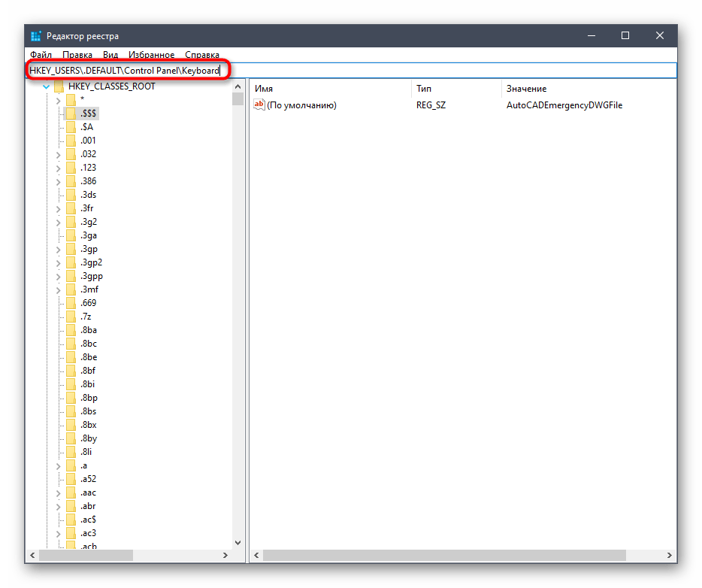
Task: Select the .3mf key in the tree
Action: click(89, 289)
